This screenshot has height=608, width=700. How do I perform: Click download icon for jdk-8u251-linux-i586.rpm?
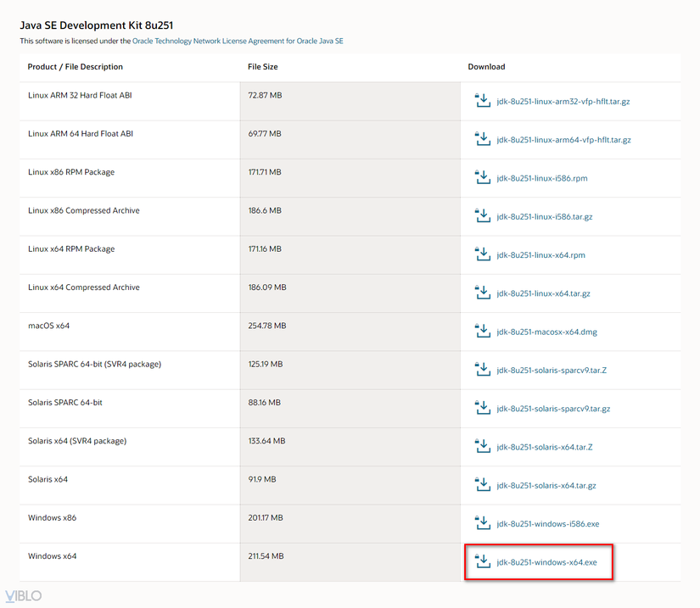482,178
